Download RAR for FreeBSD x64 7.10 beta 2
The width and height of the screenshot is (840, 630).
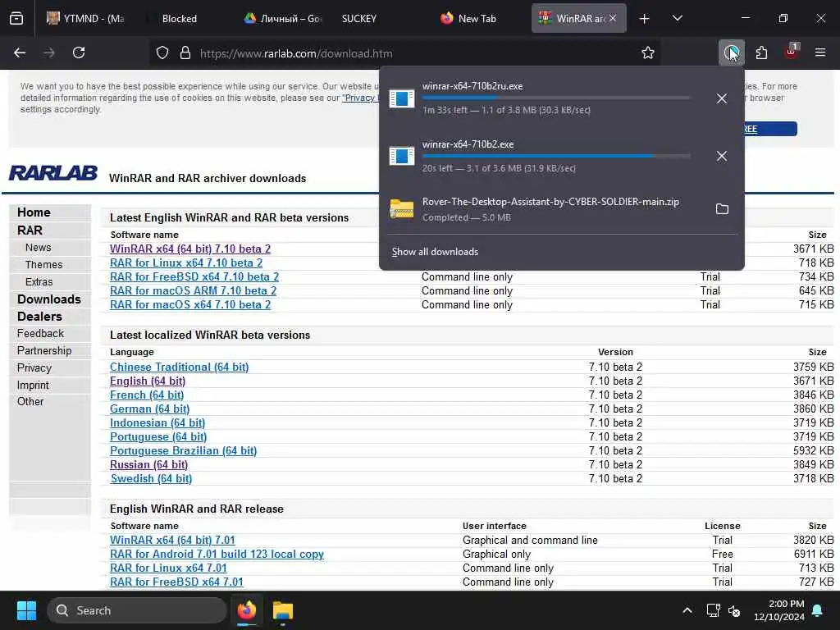pyautogui.click(x=194, y=277)
